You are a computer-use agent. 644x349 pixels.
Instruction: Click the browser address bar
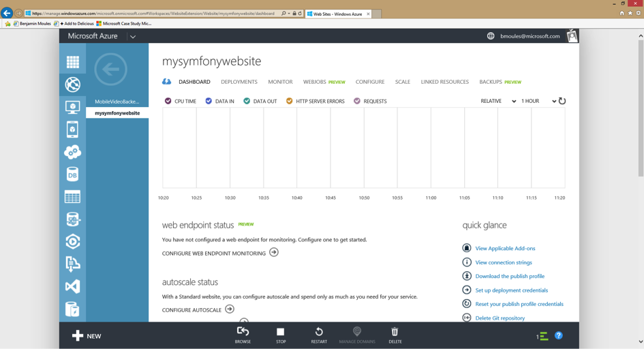[x=153, y=14]
